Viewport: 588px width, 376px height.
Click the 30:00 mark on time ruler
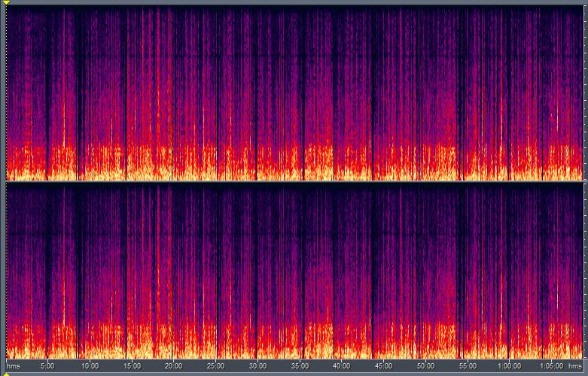click(258, 365)
